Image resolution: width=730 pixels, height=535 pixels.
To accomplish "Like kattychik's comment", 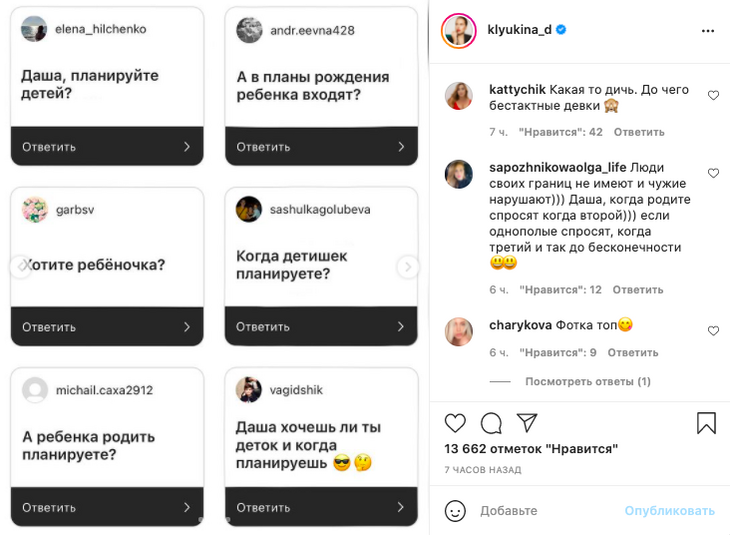I will click(x=713, y=96).
